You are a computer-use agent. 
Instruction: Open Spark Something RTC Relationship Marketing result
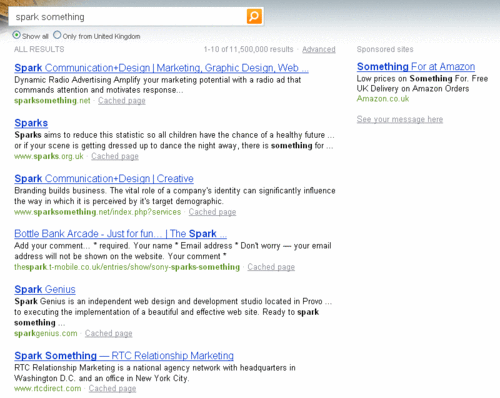[124, 356]
